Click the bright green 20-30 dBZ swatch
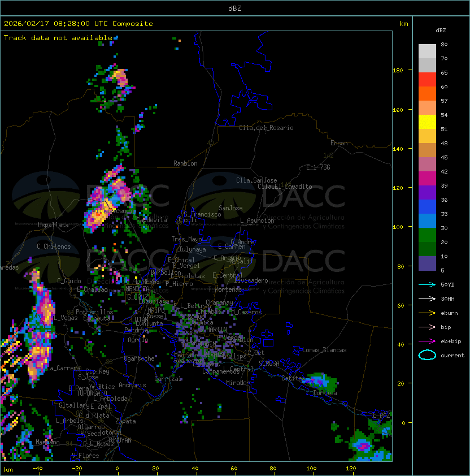Viewport: 470px width, 476px height. pos(427,235)
